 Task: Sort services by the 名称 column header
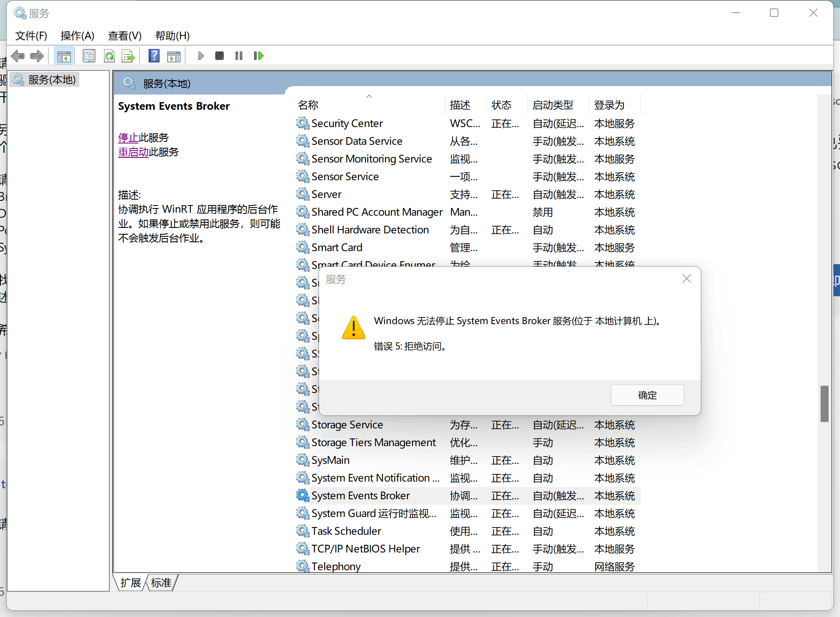click(308, 105)
